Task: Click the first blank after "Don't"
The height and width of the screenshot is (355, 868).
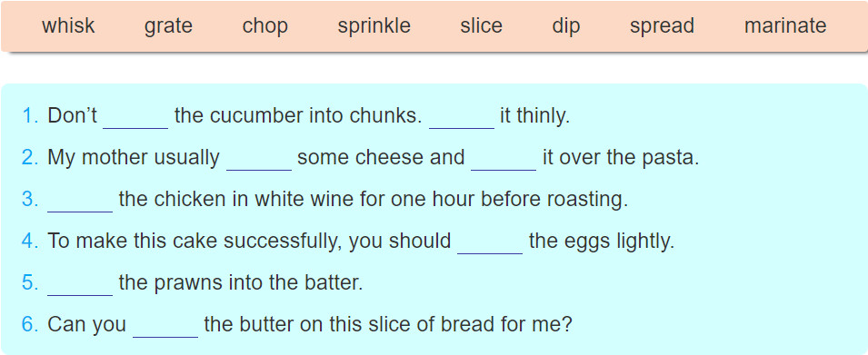Action: (135, 117)
